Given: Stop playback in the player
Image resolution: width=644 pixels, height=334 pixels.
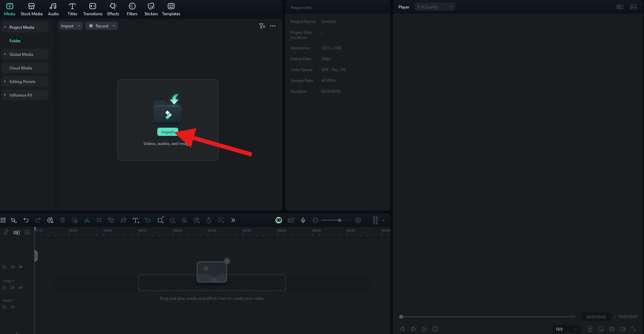Looking at the screenshot, I should click(435, 329).
